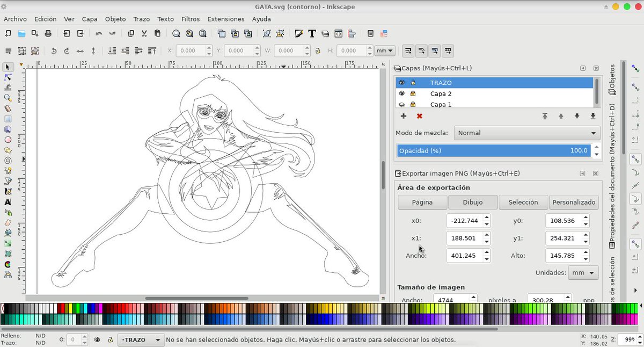This screenshot has height=347, width=644.
Task: Select the Selector arrow tool
Action: point(8,67)
